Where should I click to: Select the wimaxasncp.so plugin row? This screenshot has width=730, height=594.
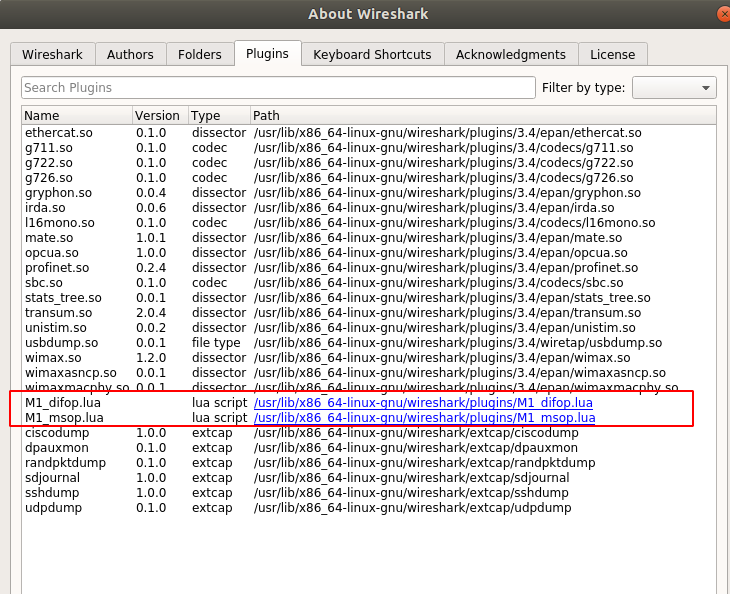369,373
